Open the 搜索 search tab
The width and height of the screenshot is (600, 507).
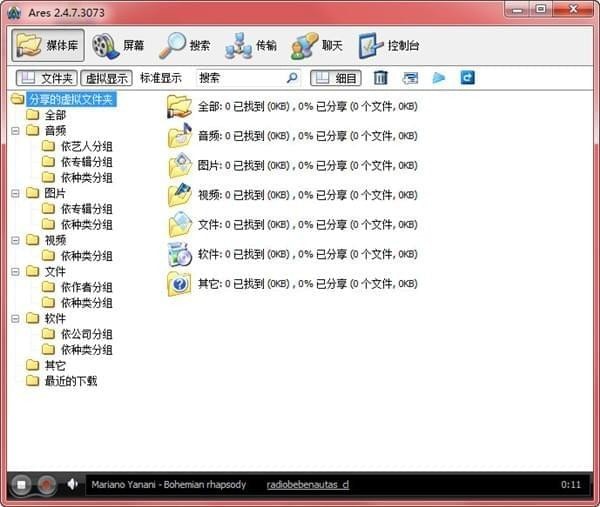pyautogui.click(x=185, y=45)
